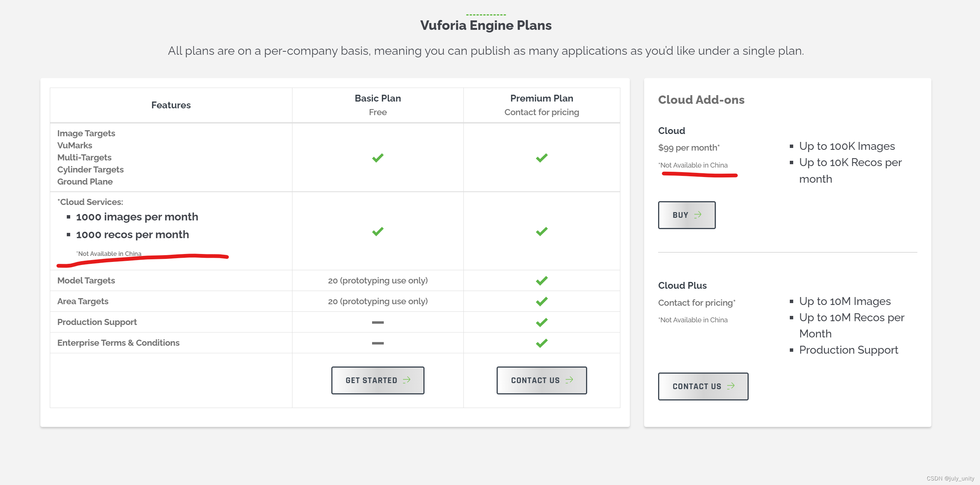Click '1000 recos per month' bullet
The height and width of the screenshot is (485, 980).
(132, 235)
